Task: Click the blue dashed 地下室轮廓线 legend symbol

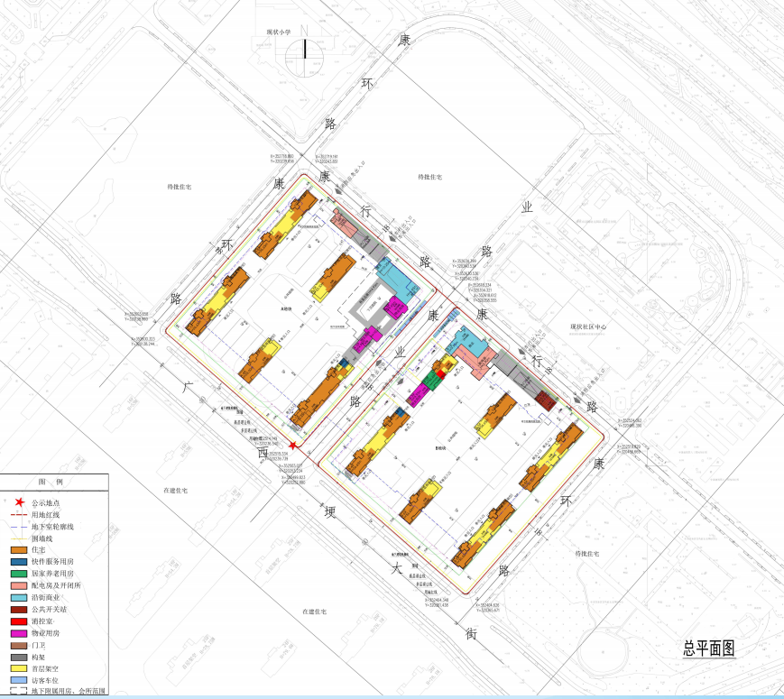Action: 18,526
